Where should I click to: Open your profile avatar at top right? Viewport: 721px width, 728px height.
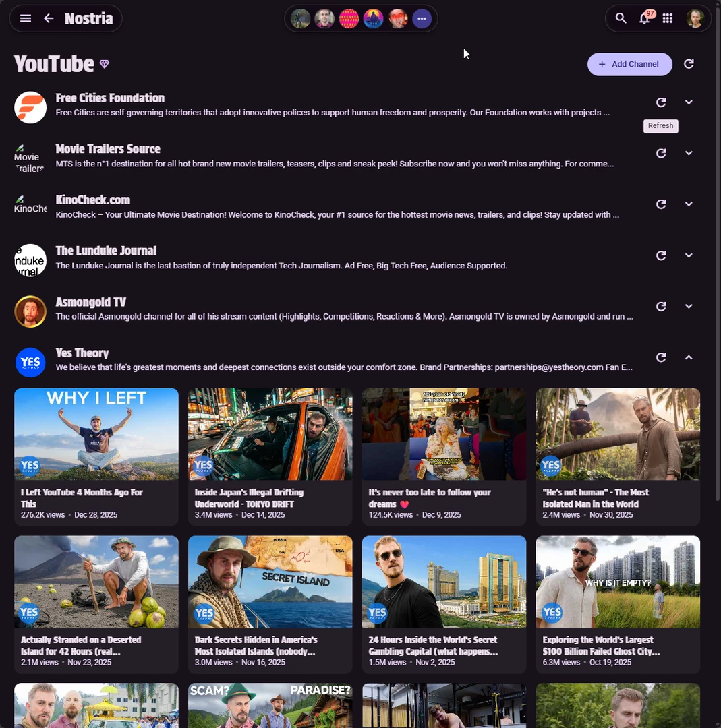[x=695, y=18]
